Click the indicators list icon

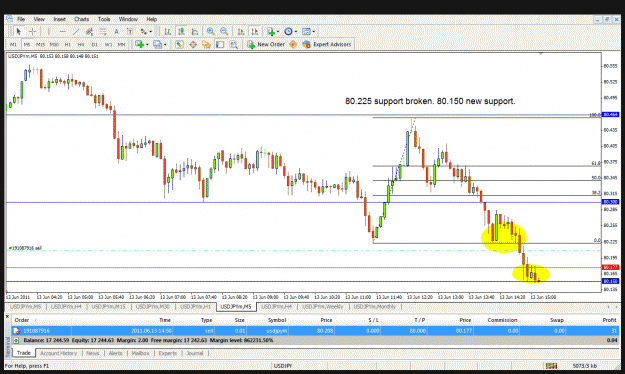(271, 31)
